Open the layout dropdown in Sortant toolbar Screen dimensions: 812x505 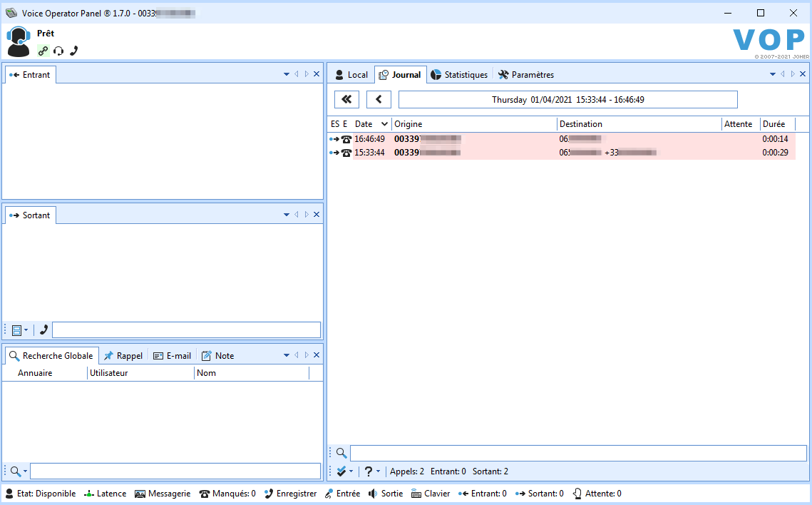[20, 330]
